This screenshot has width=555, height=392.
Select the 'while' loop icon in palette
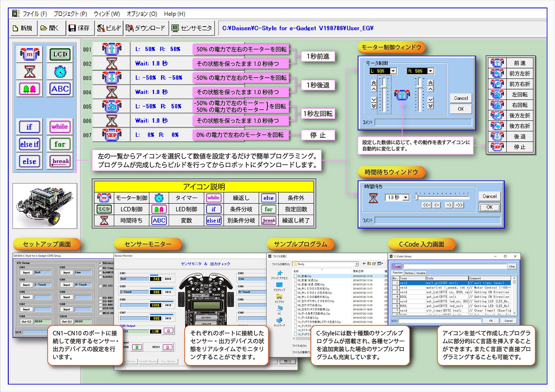60,126
